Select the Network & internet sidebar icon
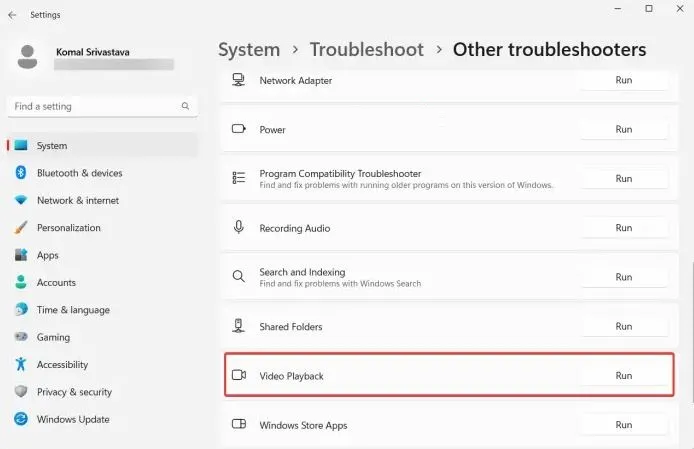694x449 pixels. (x=21, y=200)
